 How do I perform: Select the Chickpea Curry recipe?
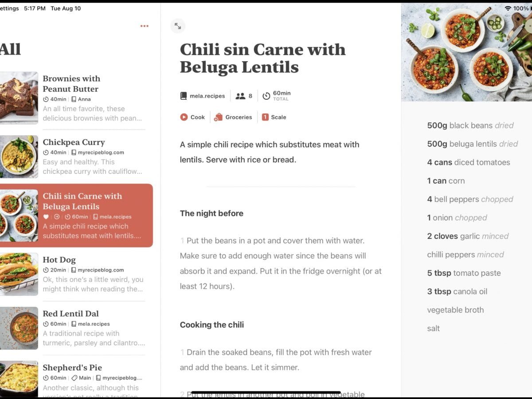pyautogui.click(x=74, y=142)
